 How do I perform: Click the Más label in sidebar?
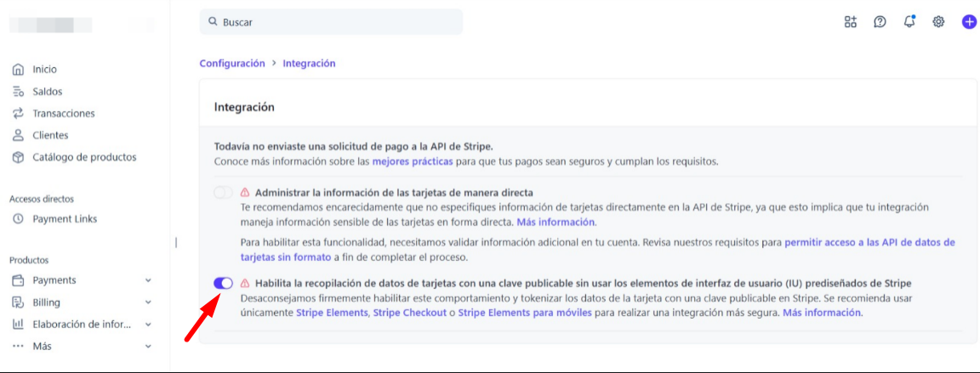[x=42, y=346]
